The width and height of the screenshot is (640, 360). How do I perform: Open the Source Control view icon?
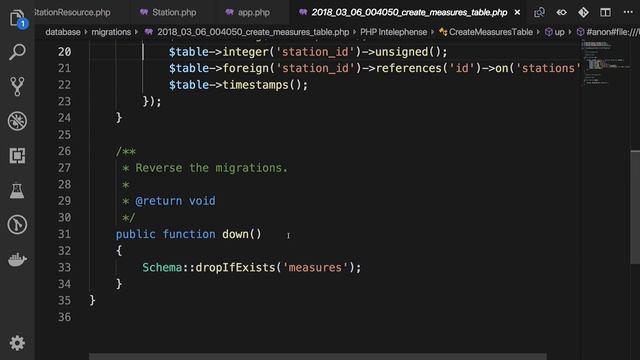[x=17, y=86]
